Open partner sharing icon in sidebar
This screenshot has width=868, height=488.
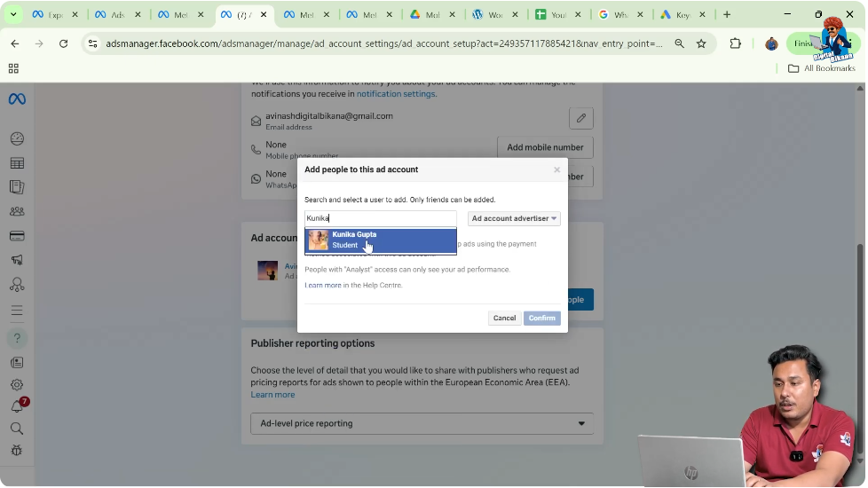[17, 285]
